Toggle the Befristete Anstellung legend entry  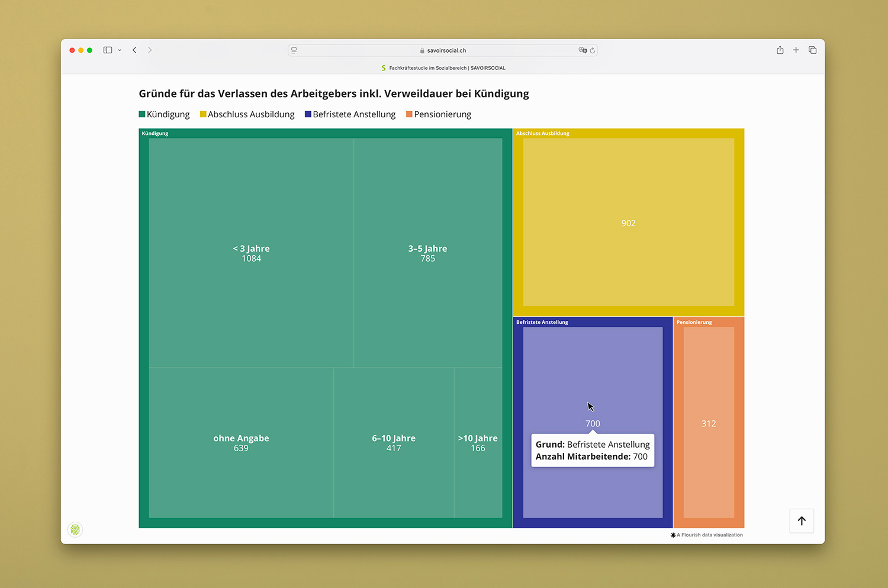350,114
